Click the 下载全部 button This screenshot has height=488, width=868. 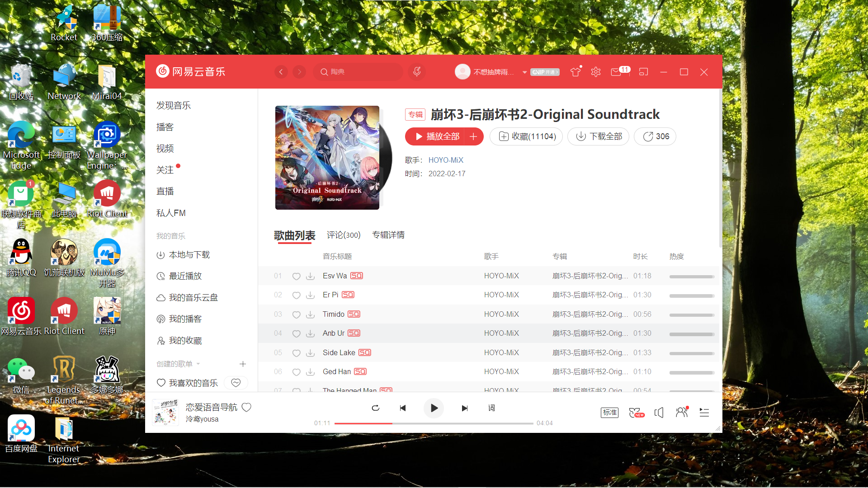[598, 136]
